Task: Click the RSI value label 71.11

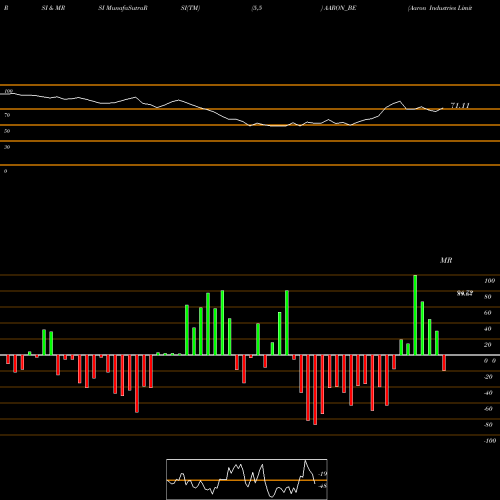Action: [x=460, y=106]
